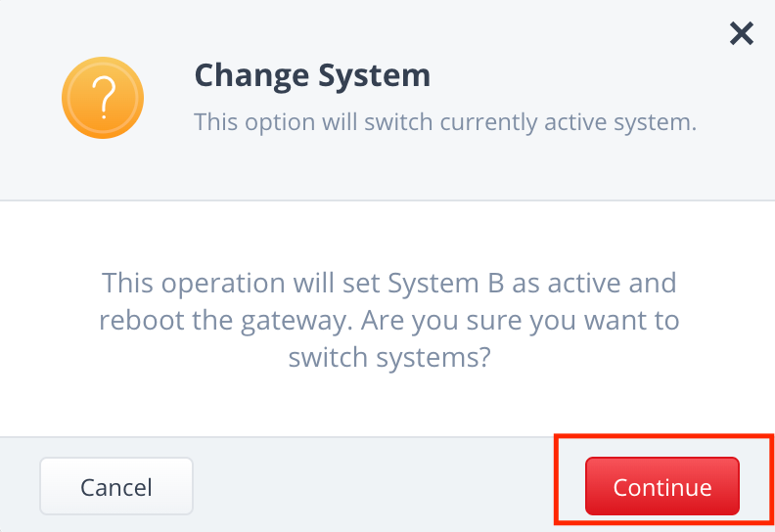Click the word "System" in the heading
This screenshot has height=532, width=775.
click(x=374, y=75)
